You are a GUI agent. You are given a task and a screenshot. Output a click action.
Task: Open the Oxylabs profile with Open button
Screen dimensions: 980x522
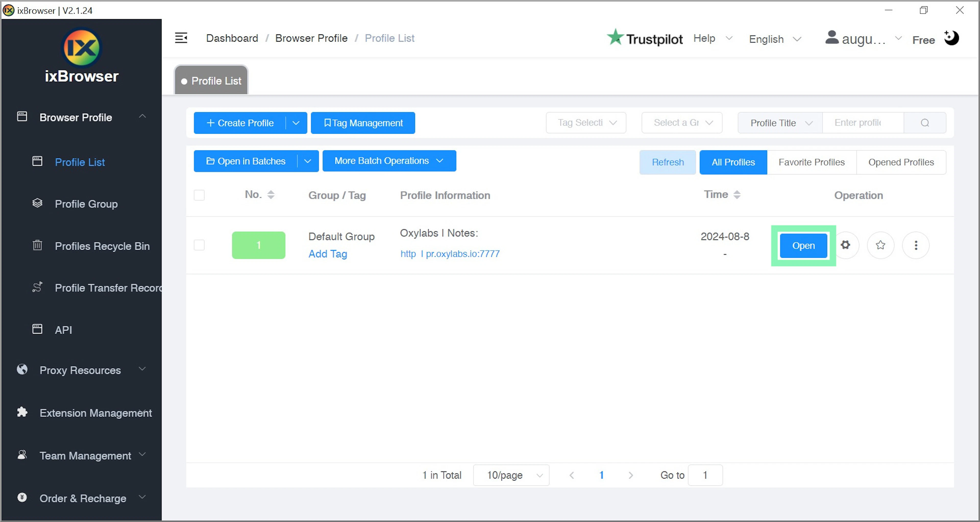point(803,246)
